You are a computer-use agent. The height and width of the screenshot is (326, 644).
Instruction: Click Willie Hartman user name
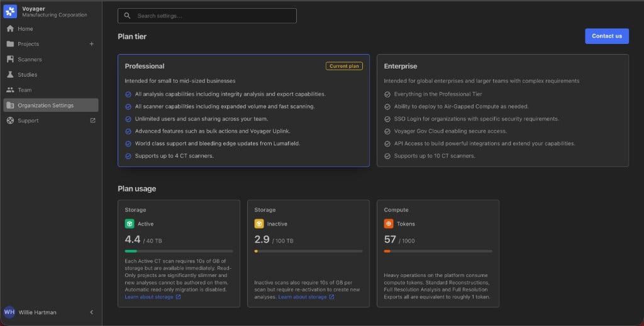click(37, 312)
